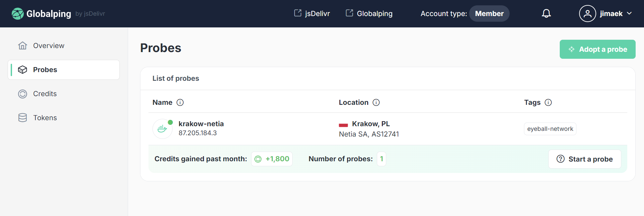Image resolution: width=644 pixels, height=216 pixels.
Task: Click the number of probes value 1
Action: [382, 159]
